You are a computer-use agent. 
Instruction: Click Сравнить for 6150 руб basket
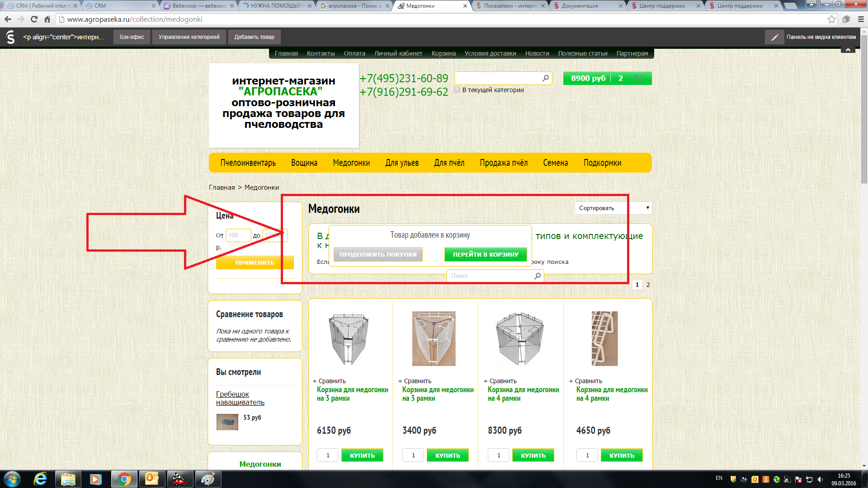329,381
